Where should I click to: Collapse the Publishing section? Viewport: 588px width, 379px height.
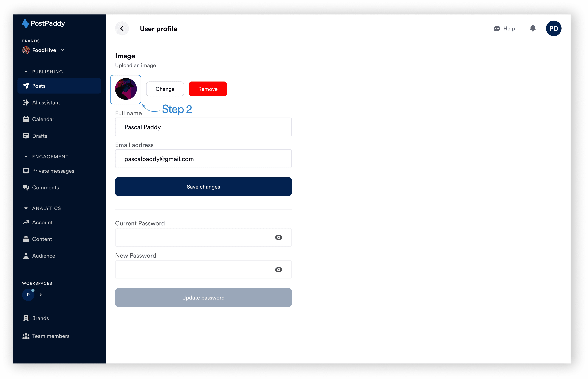(x=26, y=72)
